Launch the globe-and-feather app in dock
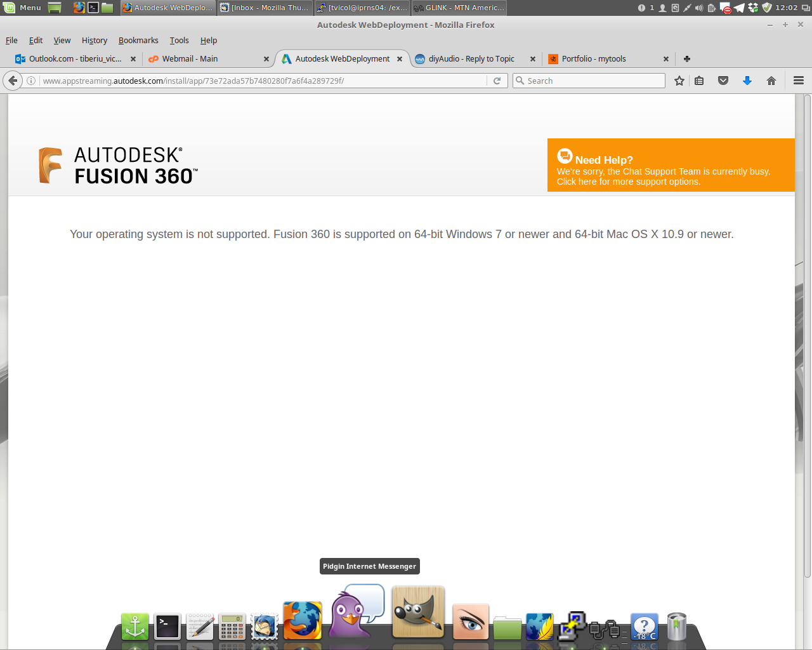This screenshot has width=812, height=650. 540,627
